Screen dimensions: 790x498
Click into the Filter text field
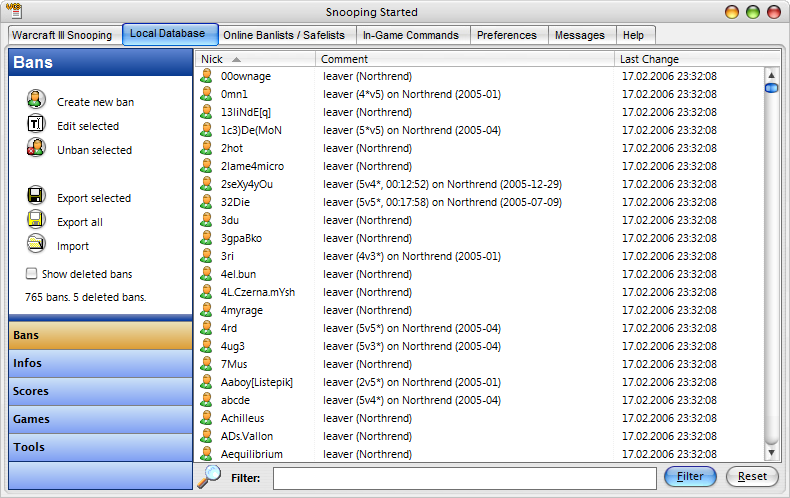(465, 478)
